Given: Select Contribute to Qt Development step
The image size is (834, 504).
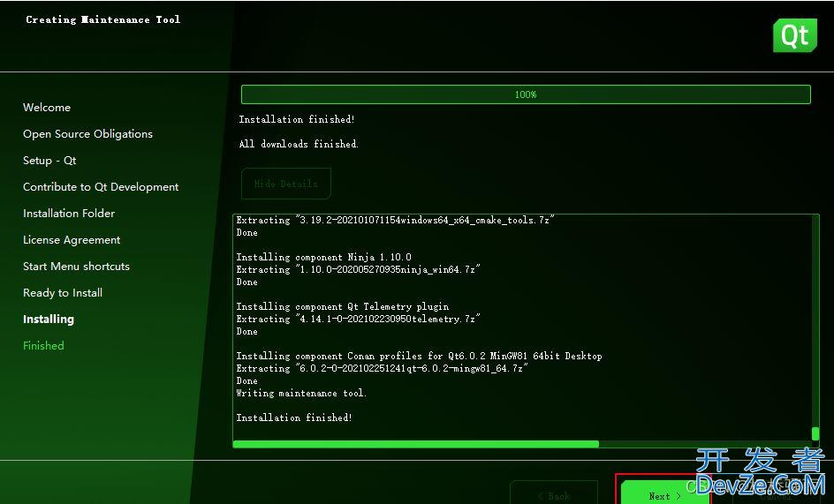Looking at the screenshot, I should click(101, 187).
